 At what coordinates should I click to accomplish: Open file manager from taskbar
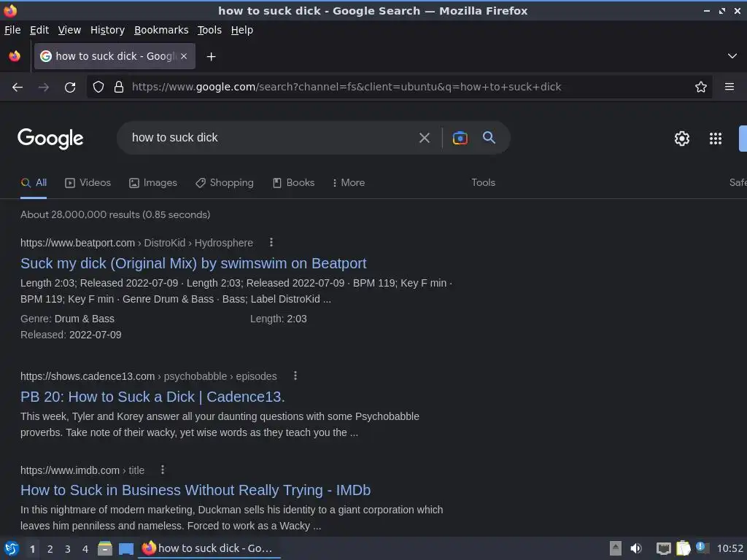(x=105, y=548)
